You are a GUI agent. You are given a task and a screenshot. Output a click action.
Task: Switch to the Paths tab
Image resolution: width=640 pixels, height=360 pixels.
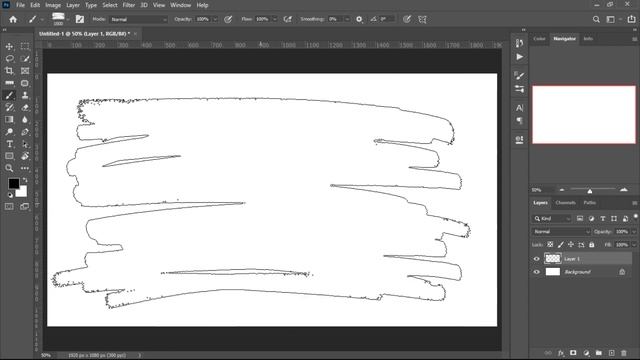pyautogui.click(x=589, y=202)
